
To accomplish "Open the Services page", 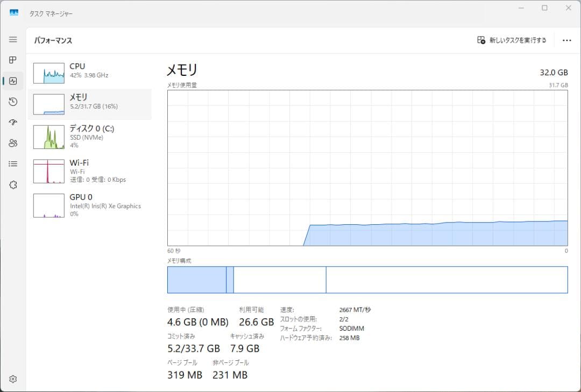I will [13, 184].
